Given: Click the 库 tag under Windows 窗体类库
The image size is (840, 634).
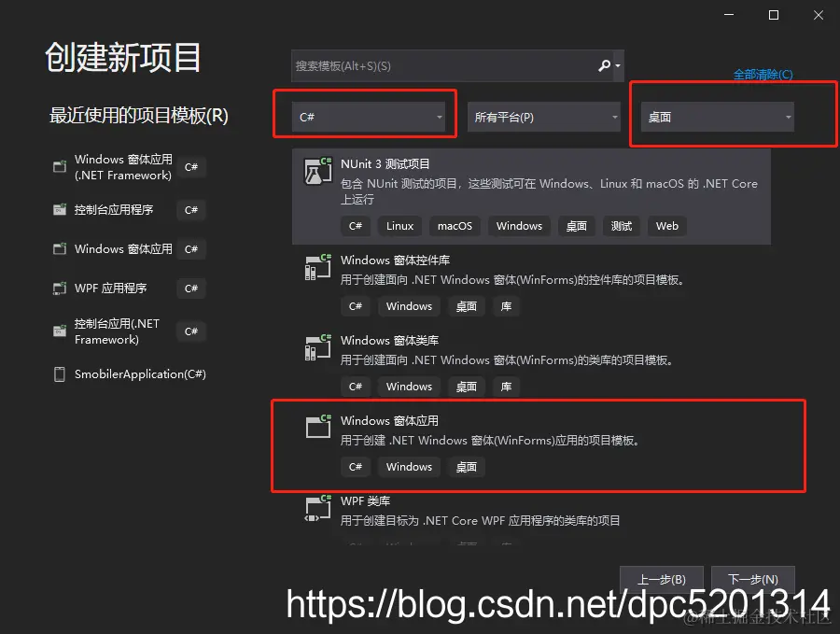Looking at the screenshot, I should 506,386.
